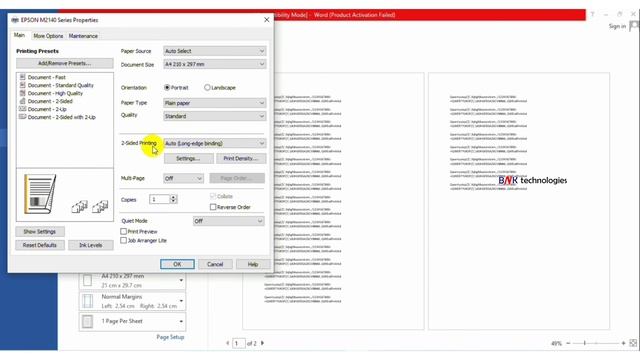Switch to the Main tab
Viewport: 640px width, 360px height.
pos(19,36)
